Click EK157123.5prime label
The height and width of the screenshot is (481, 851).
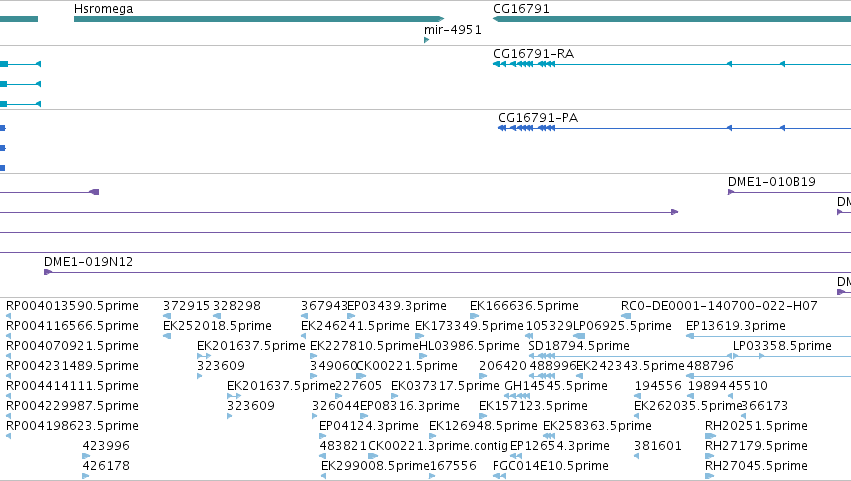[x=533, y=406]
